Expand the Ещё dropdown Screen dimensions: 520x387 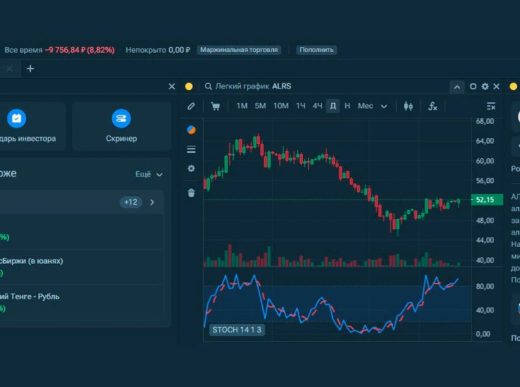point(149,174)
